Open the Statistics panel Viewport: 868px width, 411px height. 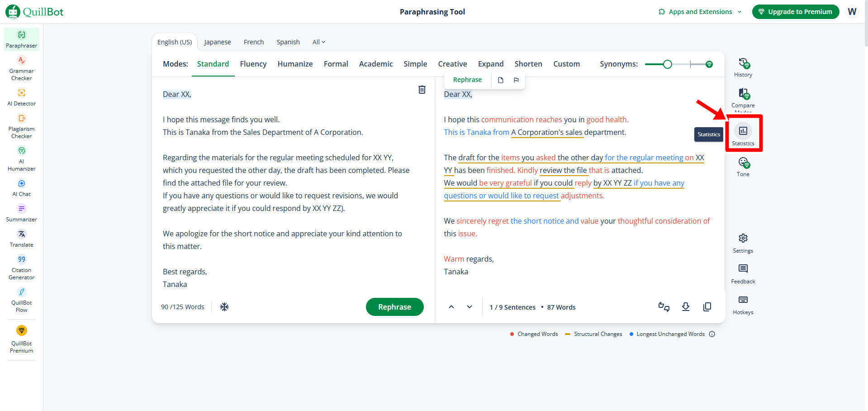743,134
